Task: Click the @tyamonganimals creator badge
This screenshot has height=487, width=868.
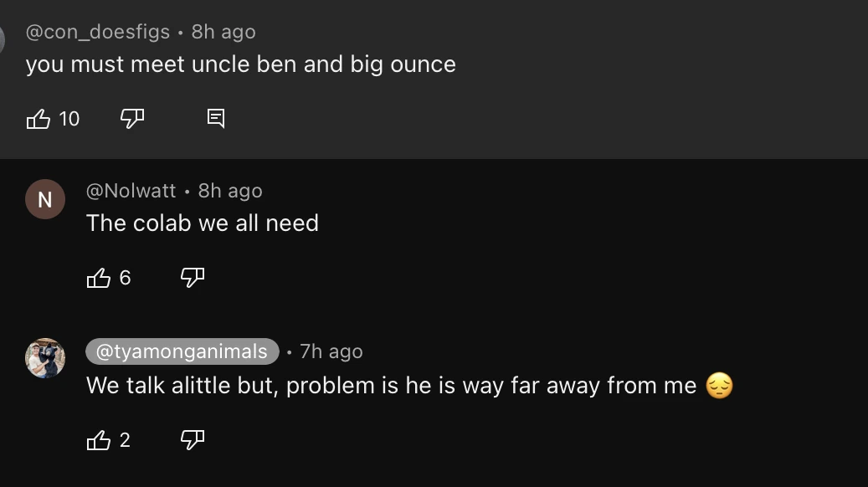Action: tap(182, 351)
